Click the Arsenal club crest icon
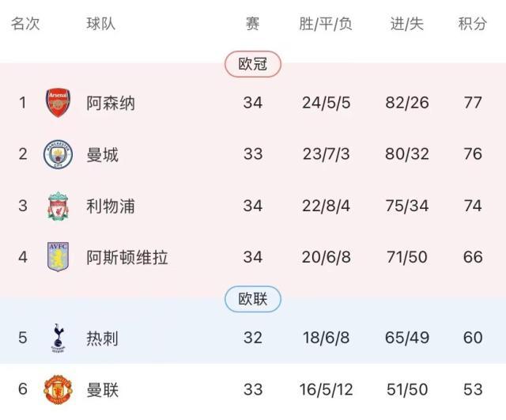Viewport: 506px width, 420px height. point(58,103)
